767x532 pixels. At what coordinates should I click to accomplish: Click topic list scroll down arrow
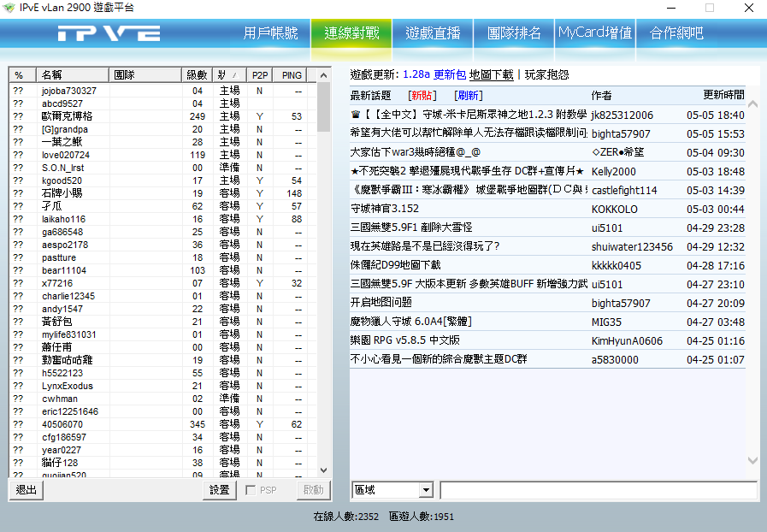coord(752,460)
